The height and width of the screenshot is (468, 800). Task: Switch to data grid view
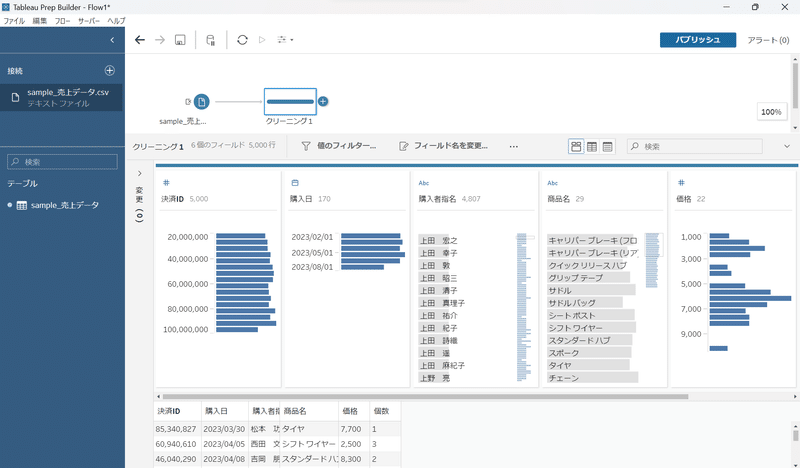tap(592, 146)
